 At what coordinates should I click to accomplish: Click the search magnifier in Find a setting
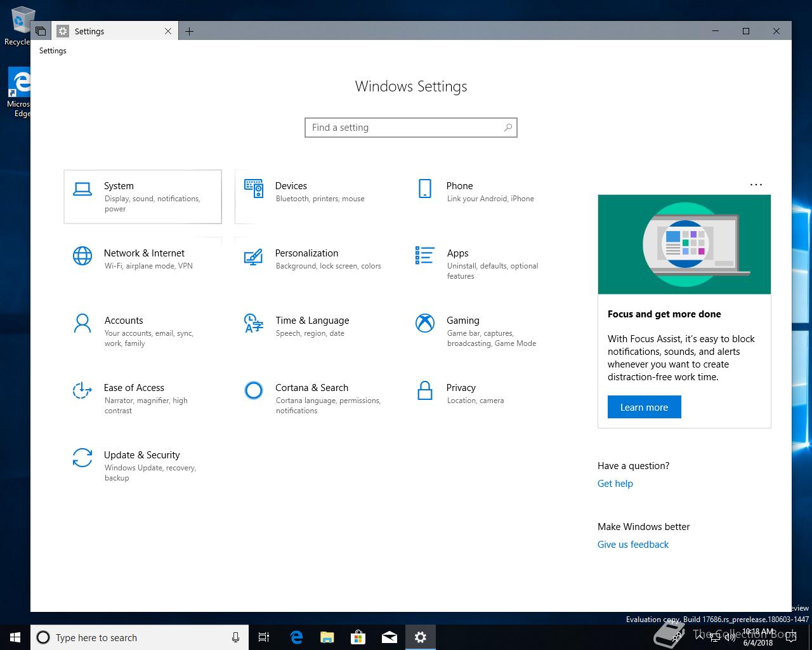click(x=508, y=128)
